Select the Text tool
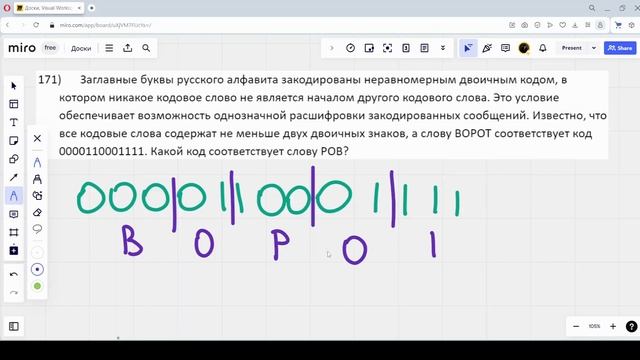This screenshot has height=360, width=640. coord(14,122)
